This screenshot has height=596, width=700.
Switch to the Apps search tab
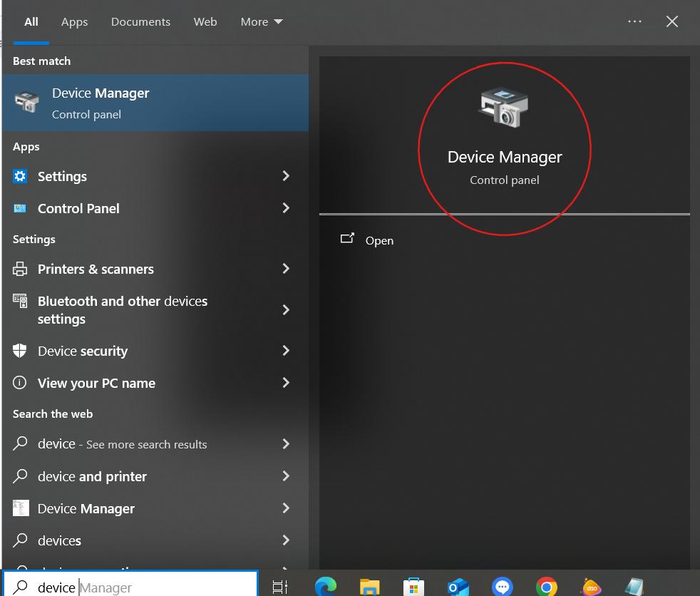tap(74, 22)
